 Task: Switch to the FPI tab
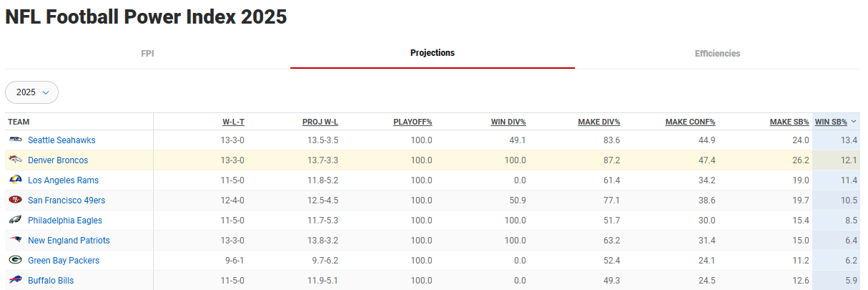coord(147,54)
